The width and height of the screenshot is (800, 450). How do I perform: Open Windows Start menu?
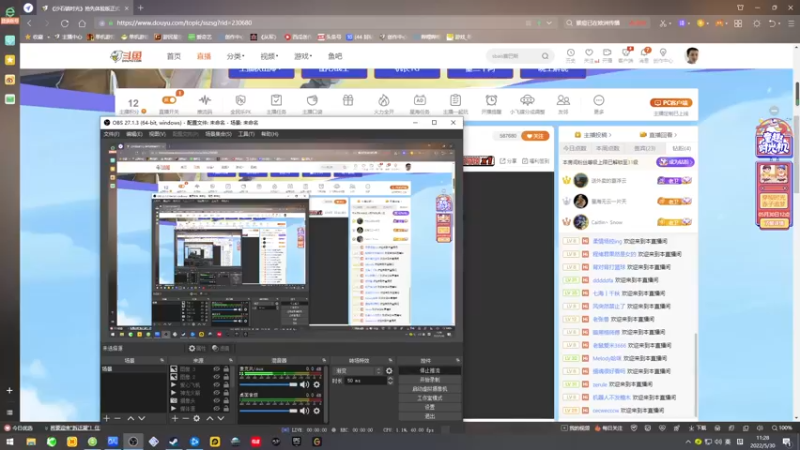coord(10,442)
